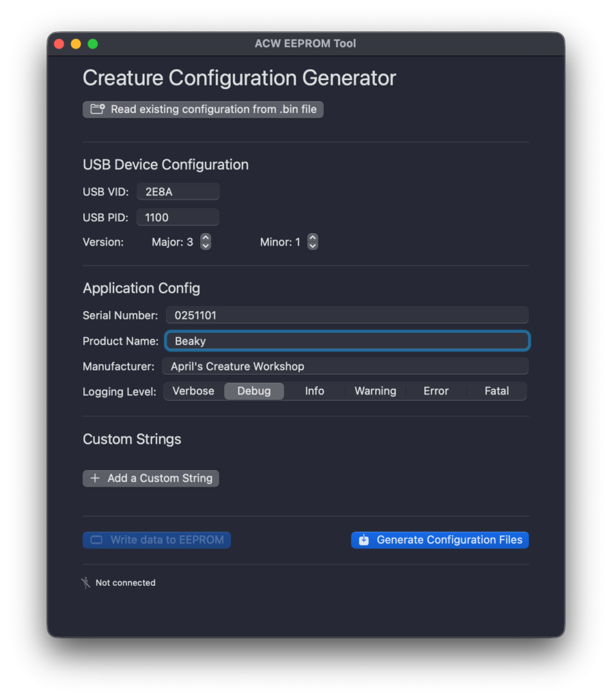Select the Debug logging level segment
The height and width of the screenshot is (700, 612).
(x=254, y=391)
